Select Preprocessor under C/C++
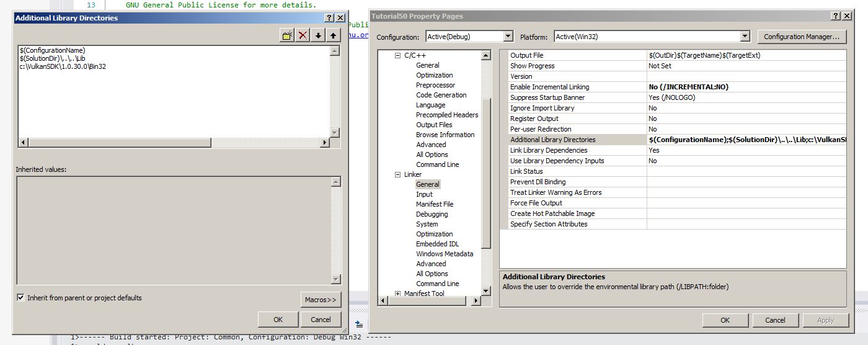Screen dimensions: 868x345 435,85
